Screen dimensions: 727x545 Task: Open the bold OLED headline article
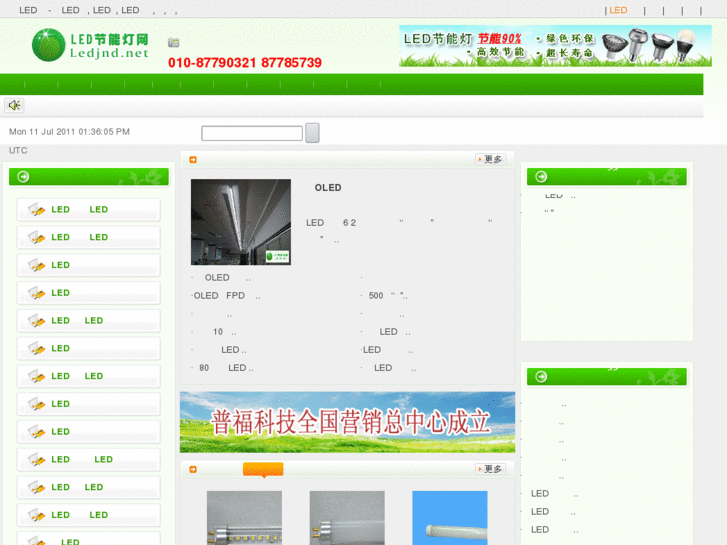point(328,188)
